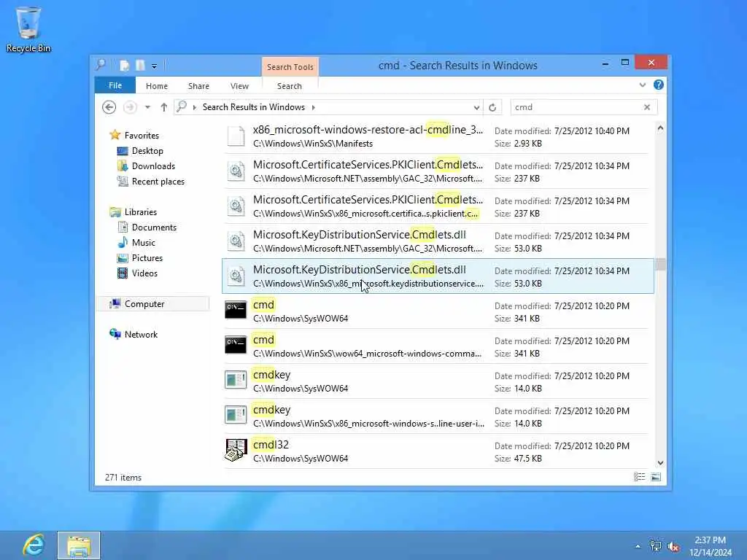Open muted volume icon in tray

673,547
